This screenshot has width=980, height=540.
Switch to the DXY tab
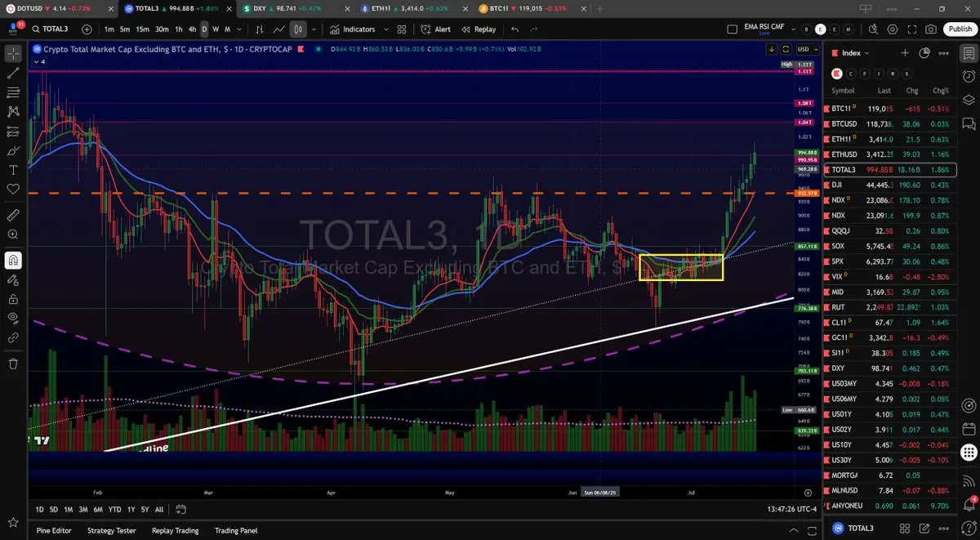pos(294,8)
